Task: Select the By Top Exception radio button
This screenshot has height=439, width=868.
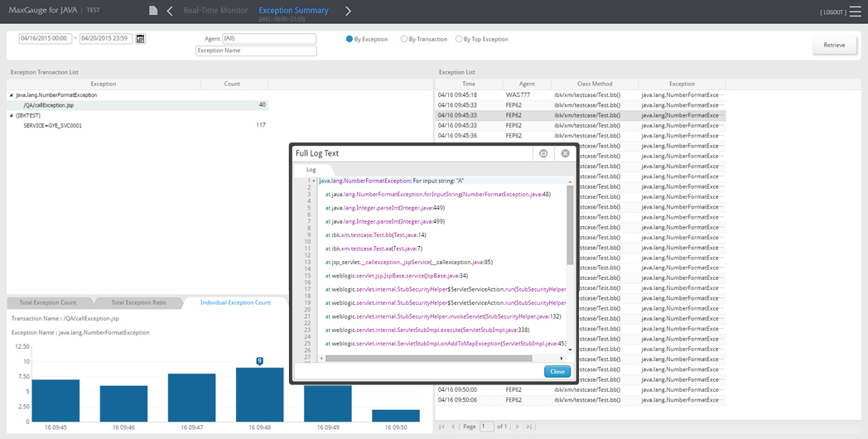Action: (459, 39)
